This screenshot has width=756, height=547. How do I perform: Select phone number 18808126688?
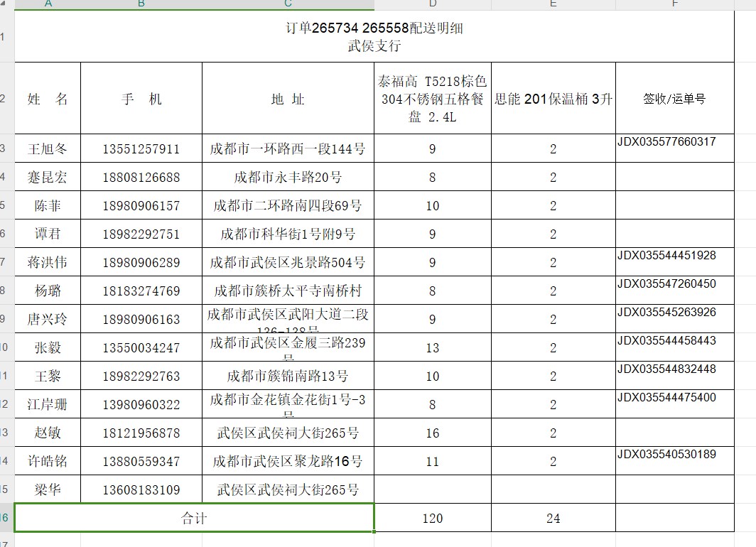tap(141, 177)
